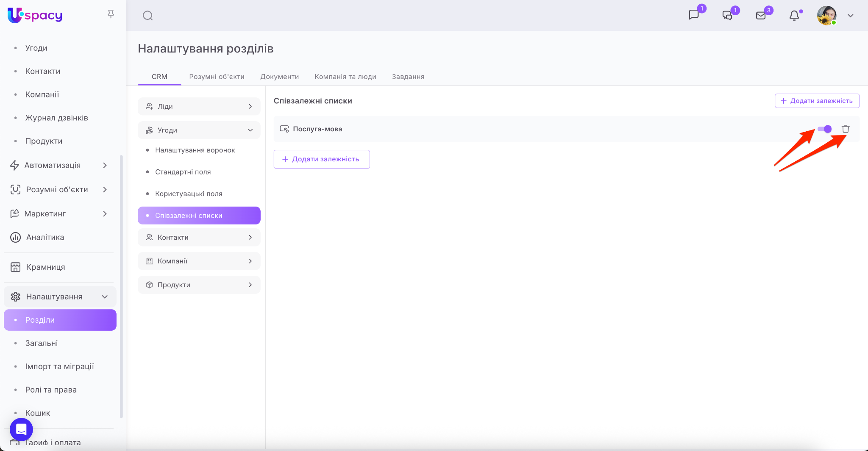Click Додати залежність below the list
Image resolution: width=868 pixels, height=451 pixels.
click(321, 159)
